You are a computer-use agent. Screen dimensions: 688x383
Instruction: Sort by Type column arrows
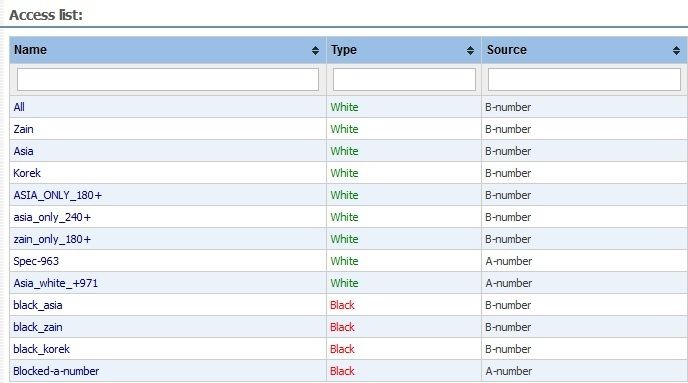tap(470, 50)
